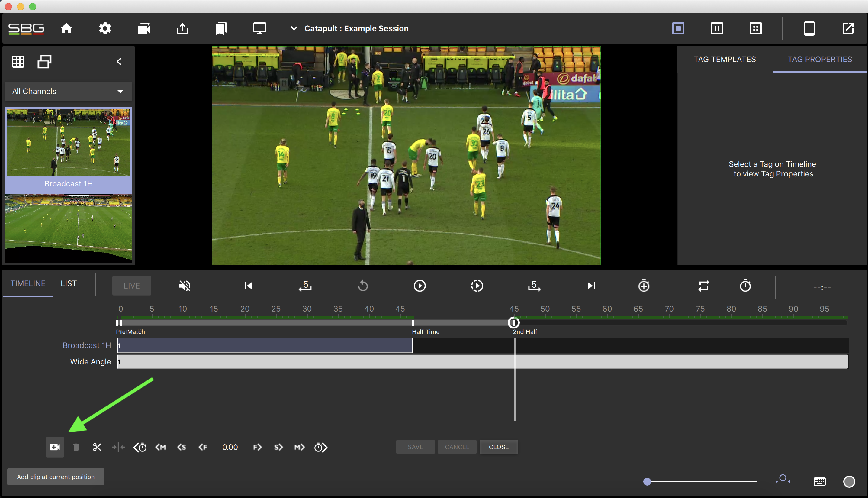Open the All Channels dropdown
Screen dimensions: 868x498
pos(68,91)
